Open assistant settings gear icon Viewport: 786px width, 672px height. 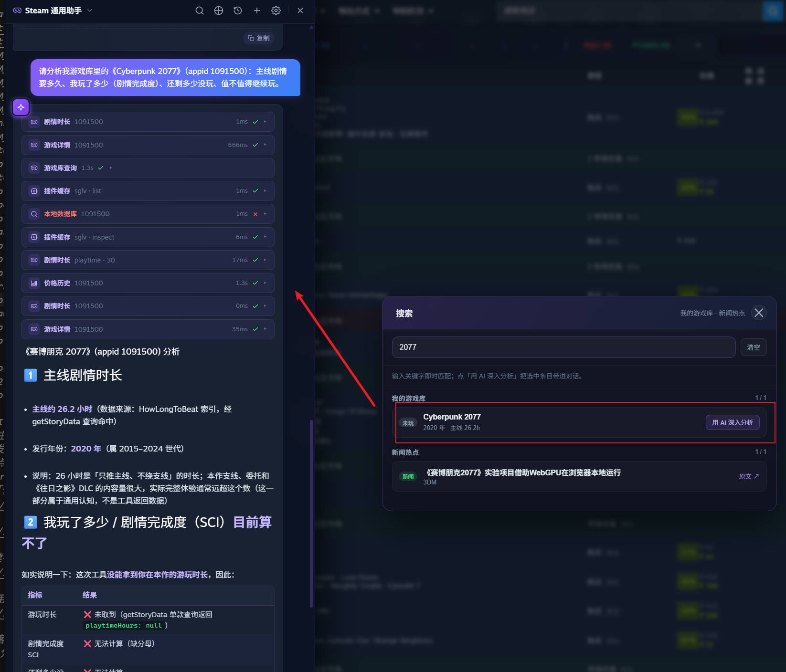276,10
